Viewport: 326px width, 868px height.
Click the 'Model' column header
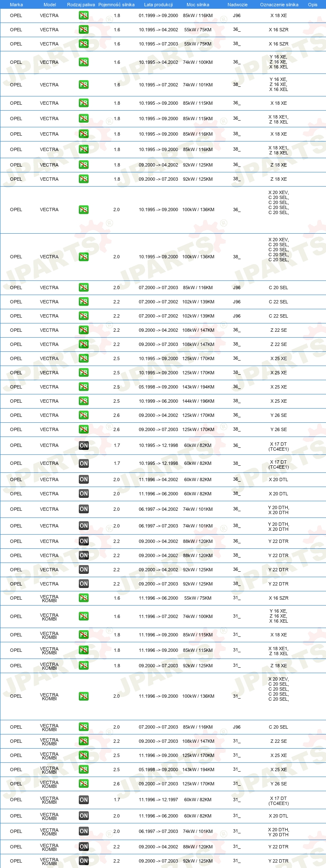pyautogui.click(x=50, y=5)
